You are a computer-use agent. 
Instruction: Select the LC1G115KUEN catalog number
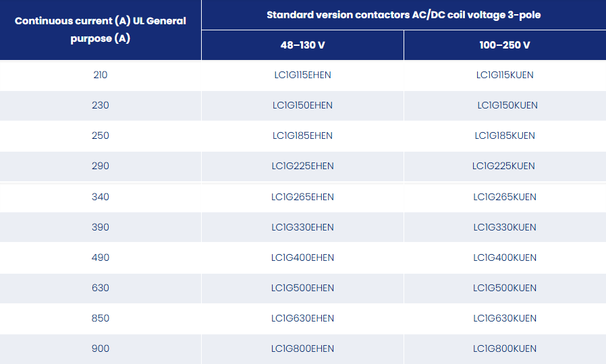coord(505,75)
